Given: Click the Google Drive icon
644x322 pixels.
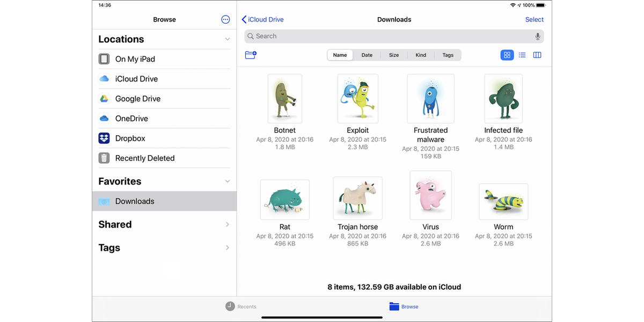Looking at the screenshot, I should tap(104, 99).
